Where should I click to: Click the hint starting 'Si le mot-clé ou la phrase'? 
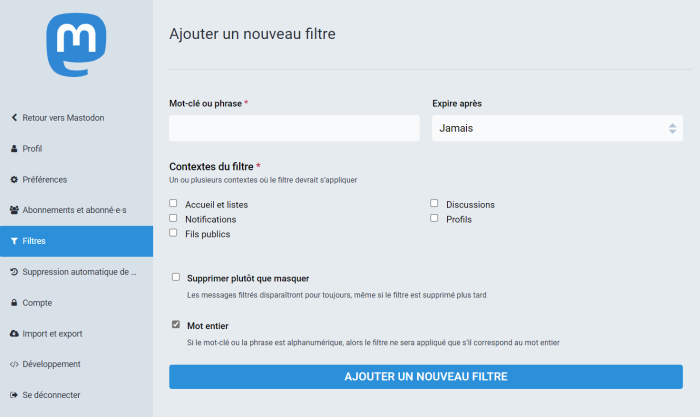[x=373, y=343]
